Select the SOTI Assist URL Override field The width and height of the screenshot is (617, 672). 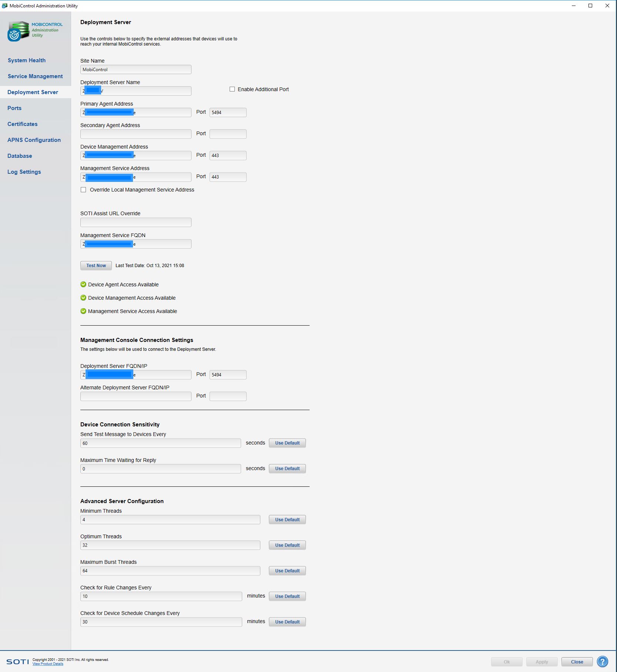coord(136,222)
